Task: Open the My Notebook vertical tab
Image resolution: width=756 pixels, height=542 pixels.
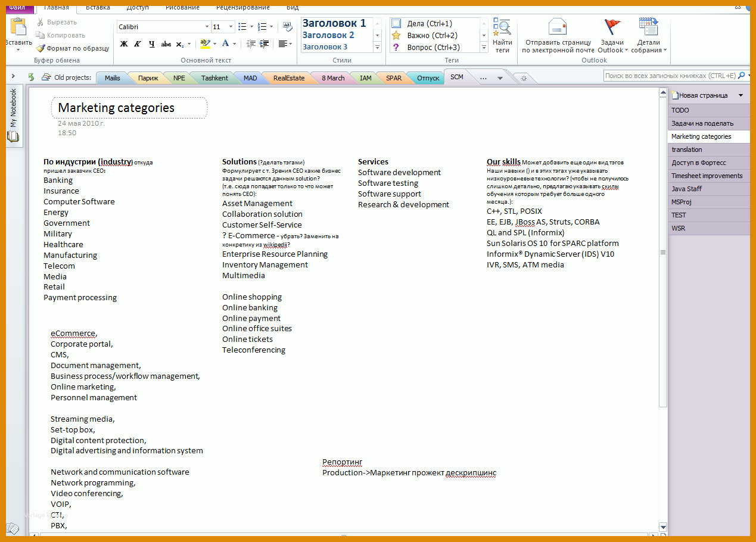Action: coord(13,116)
